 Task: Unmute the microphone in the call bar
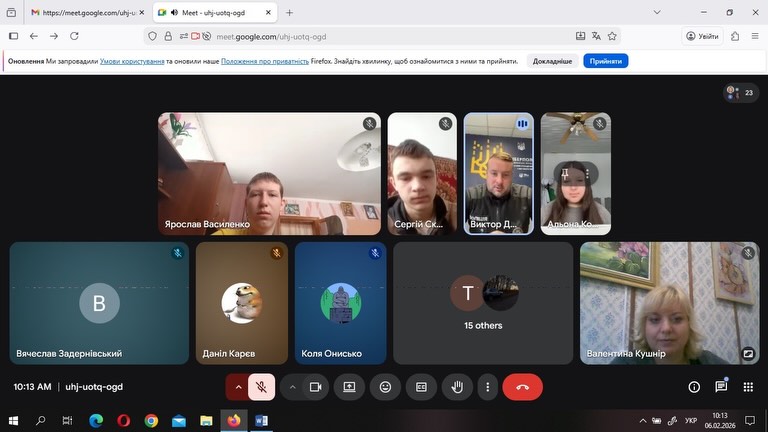click(x=262, y=387)
